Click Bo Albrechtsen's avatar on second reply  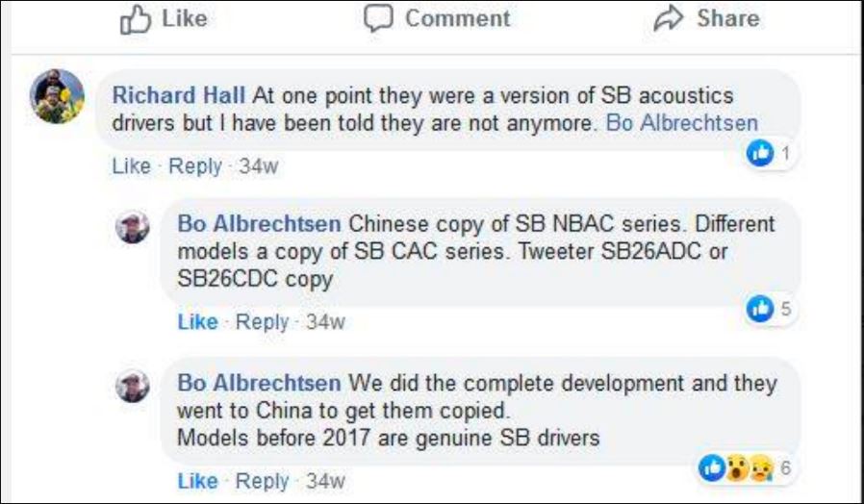pyautogui.click(x=133, y=387)
